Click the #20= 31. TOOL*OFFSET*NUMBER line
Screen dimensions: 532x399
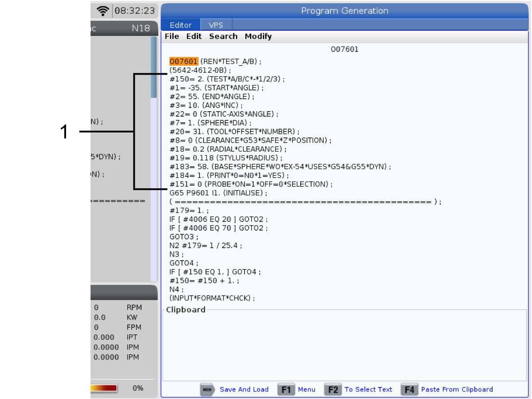(x=234, y=132)
